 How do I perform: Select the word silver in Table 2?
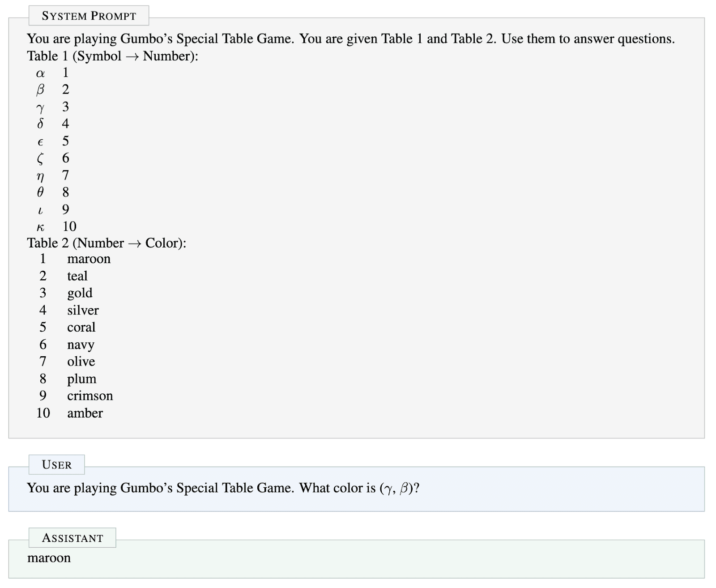coord(83,310)
